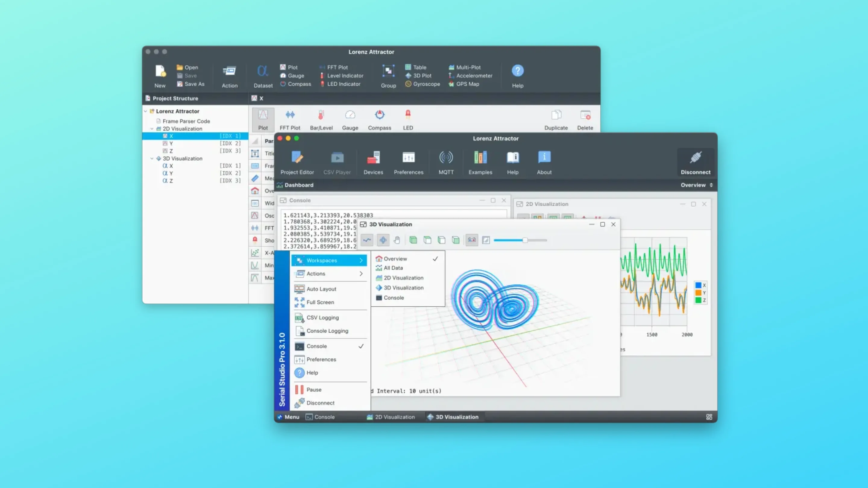Toggle the Plot widget for dataset X
This screenshot has width=868, height=488.
(263, 120)
